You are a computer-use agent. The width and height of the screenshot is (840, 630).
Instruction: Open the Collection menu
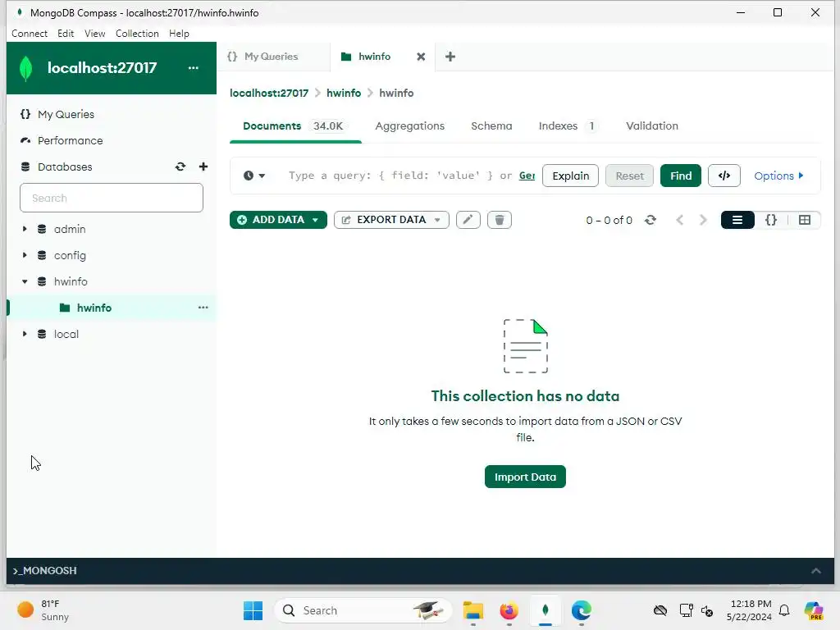[x=137, y=33]
